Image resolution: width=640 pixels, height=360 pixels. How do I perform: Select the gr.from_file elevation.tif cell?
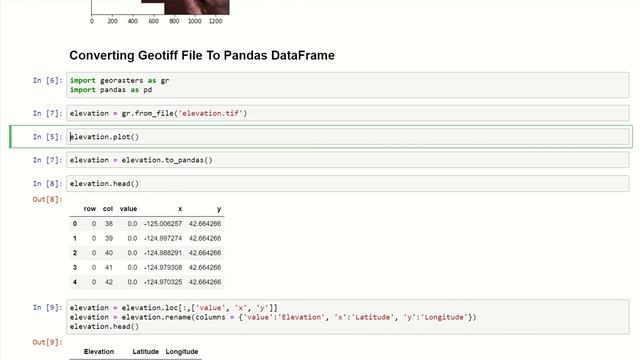(347, 113)
